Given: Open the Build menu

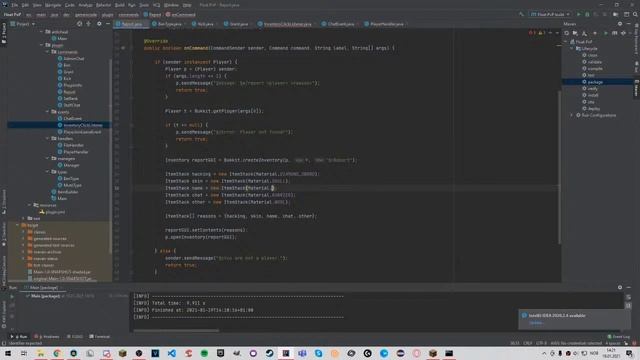Looking at the screenshot, I should [120, 5].
